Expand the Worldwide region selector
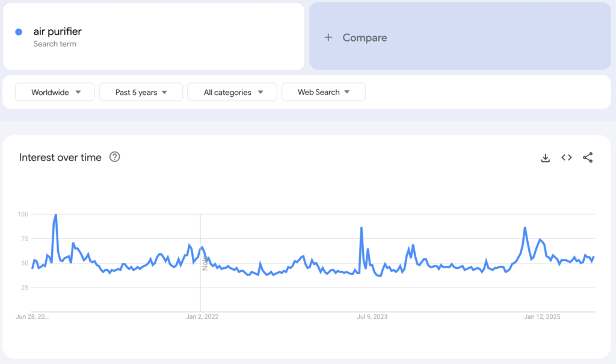The height and width of the screenshot is (364, 616). tap(54, 92)
